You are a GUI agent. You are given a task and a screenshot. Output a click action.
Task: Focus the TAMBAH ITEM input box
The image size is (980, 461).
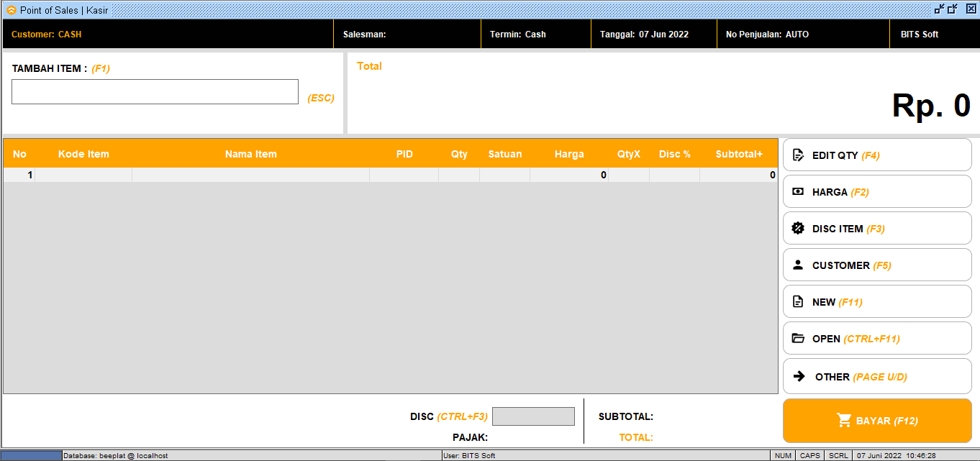click(155, 92)
